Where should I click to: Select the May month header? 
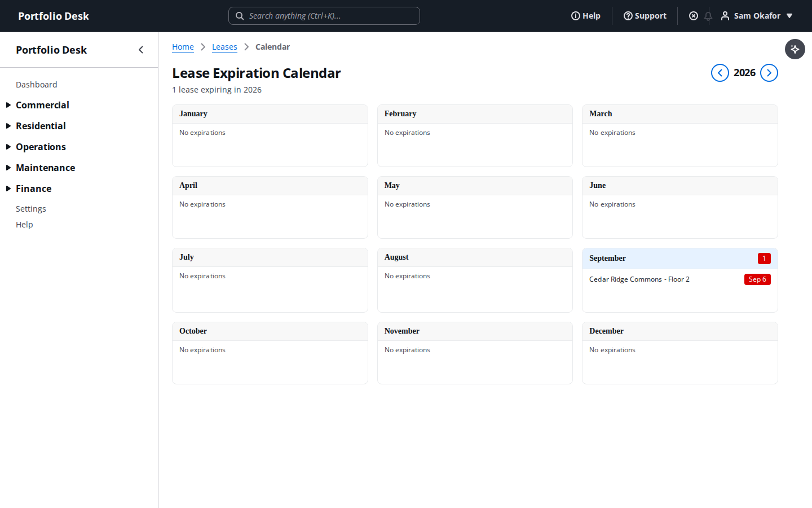tap(475, 186)
